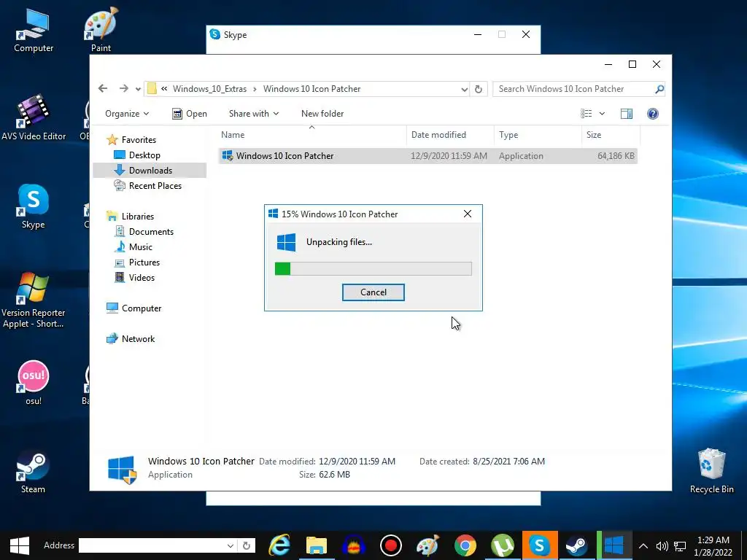Sort by Size column header
The height and width of the screenshot is (560, 747).
coord(611,135)
